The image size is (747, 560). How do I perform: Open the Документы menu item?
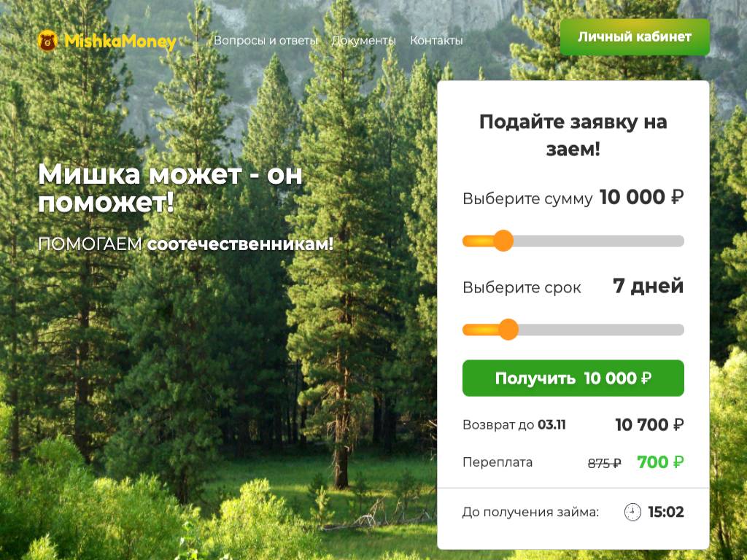[363, 41]
